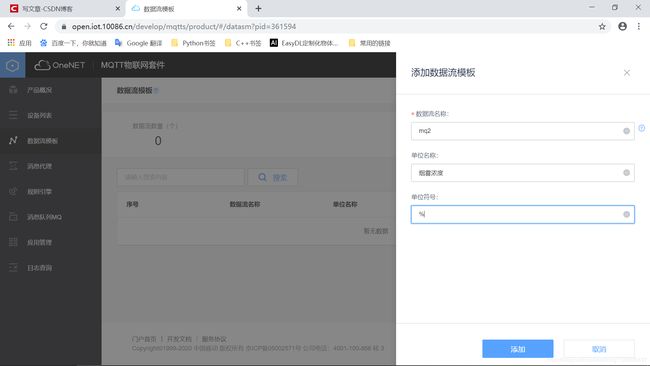Screen dimensions: 650x366
Task: Open the 常用的链接 bookmark folder
Action: pos(369,43)
